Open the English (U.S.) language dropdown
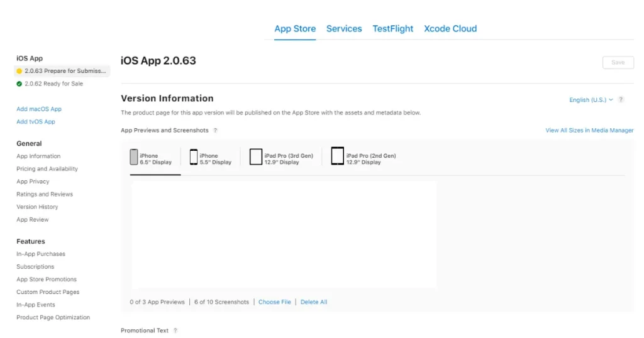 pyautogui.click(x=591, y=100)
